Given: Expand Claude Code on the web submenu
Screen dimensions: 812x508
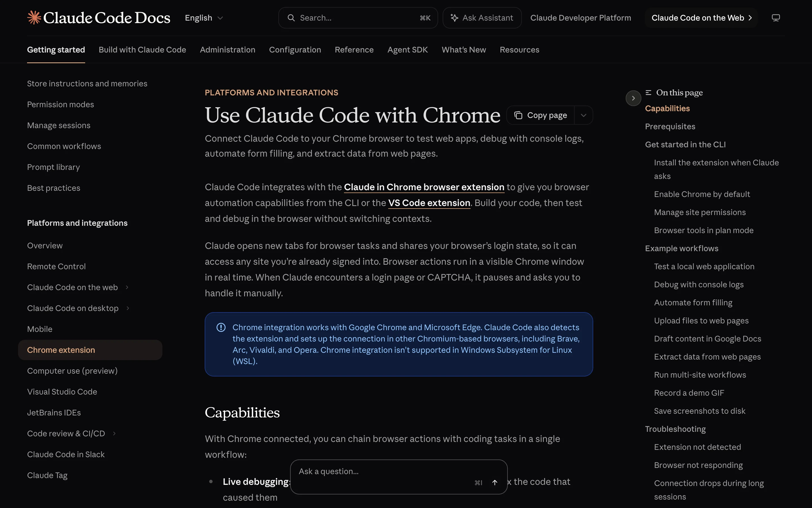Looking at the screenshot, I should 127,287.
